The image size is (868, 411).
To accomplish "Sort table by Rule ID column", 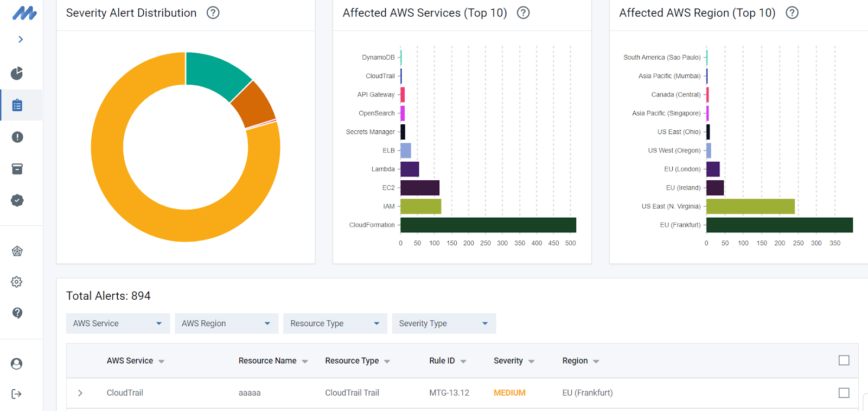I will tap(448, 361).
